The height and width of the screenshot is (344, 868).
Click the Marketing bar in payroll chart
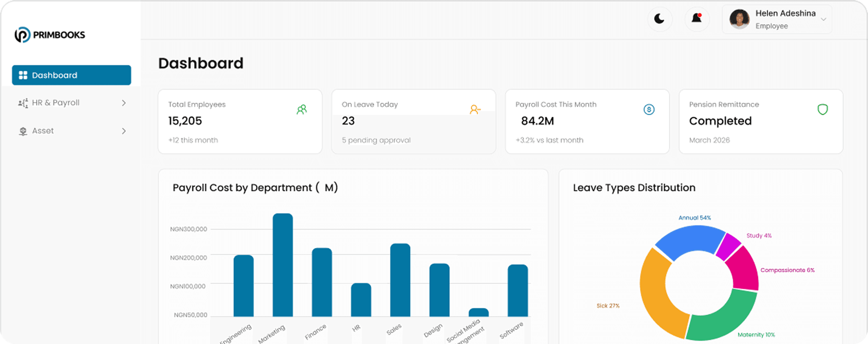(x=283, y=265)
